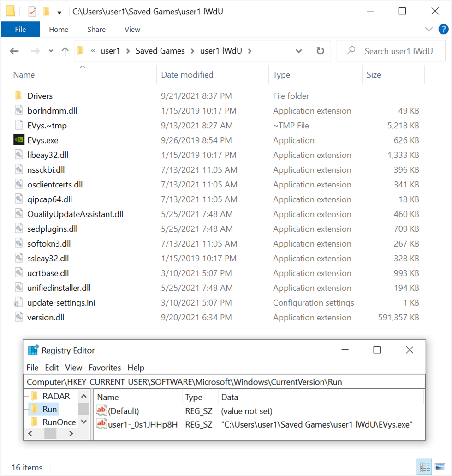Sort files by Size column
Screen dimensions: 452x476
click(374, 75)
